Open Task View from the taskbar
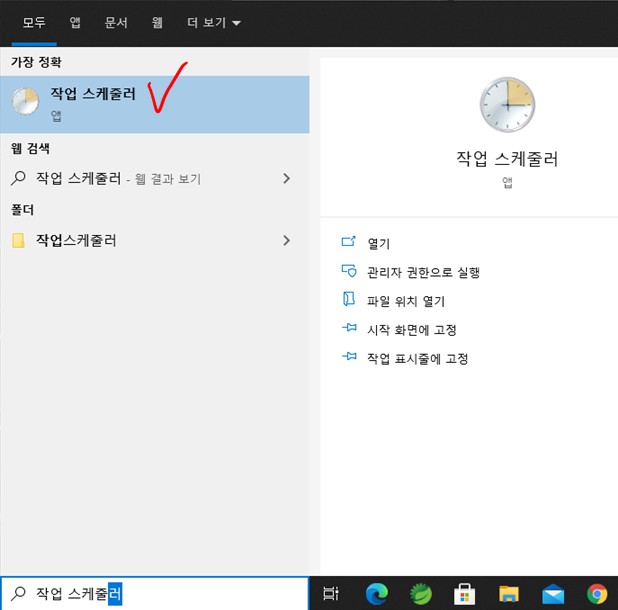This screenshot has width=618, height=610. click(x=331, y=593)
